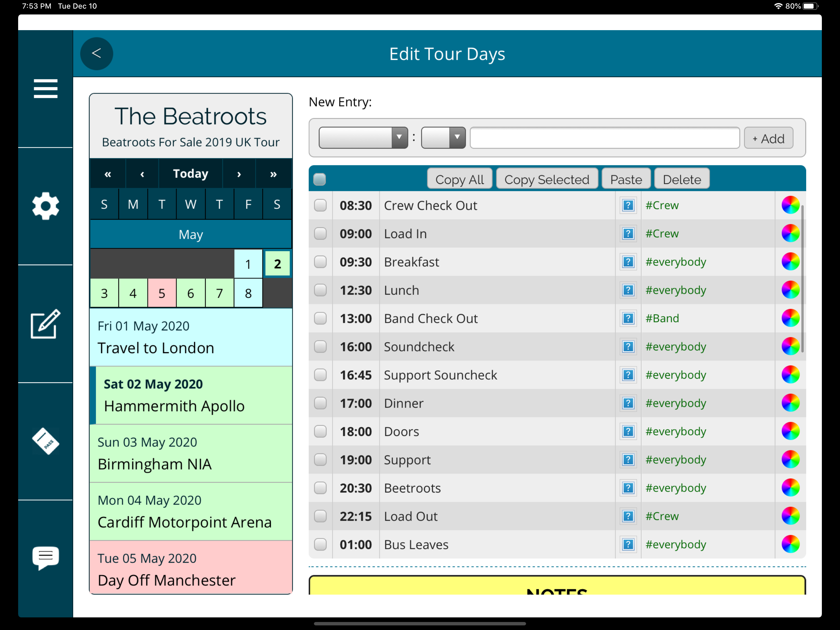Go to next day with single right arrow
This screenshot has width=840, height=630.
239,174
